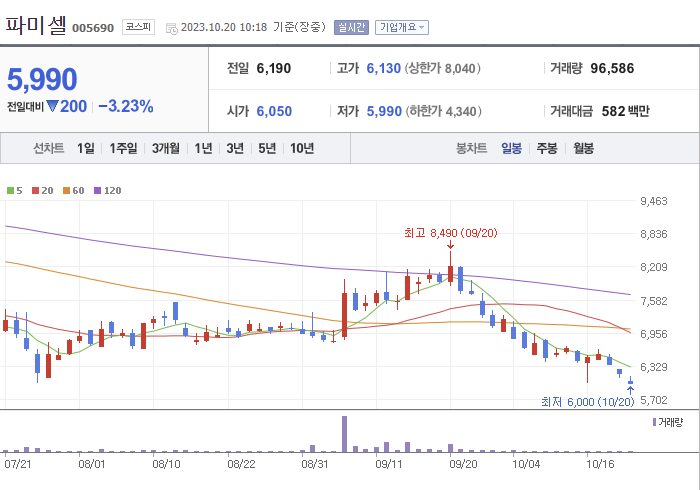Screen dimensions: 700x490
Task: Click the high price value 6,130
Action: [x=383, y=68]
